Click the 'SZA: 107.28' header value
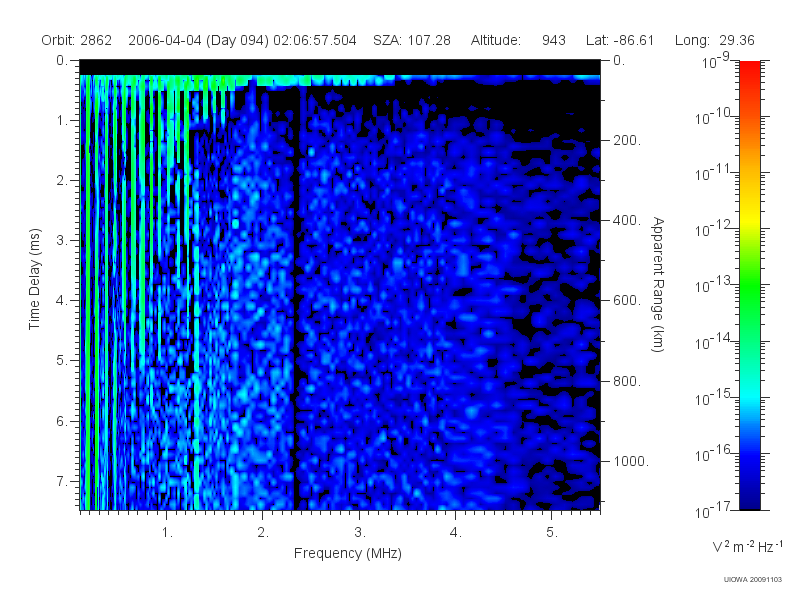800x600 pixels. (412, 40)
